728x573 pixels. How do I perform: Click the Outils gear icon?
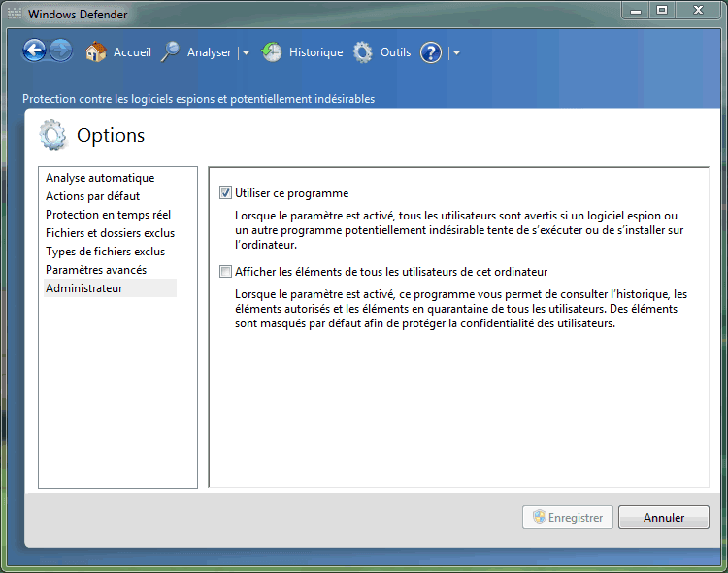click(x=363, y=52)
